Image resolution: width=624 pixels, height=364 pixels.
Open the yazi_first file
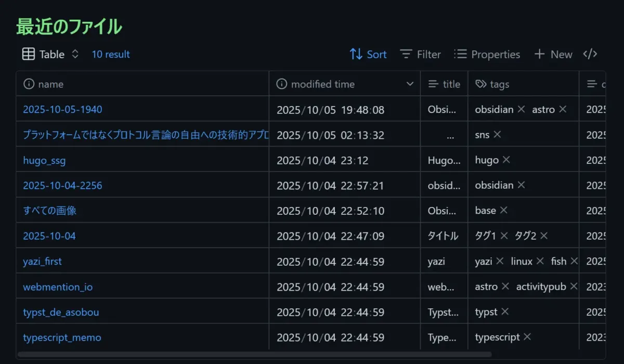(42, 261)
